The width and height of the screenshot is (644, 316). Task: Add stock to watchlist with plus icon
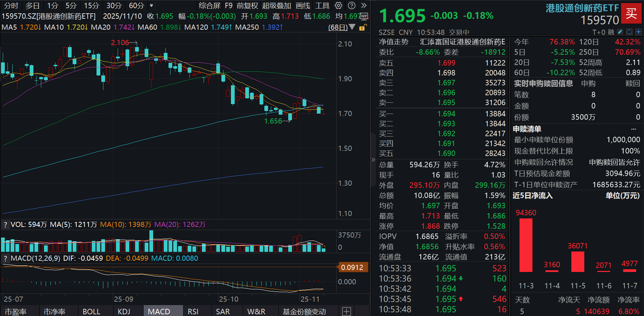tap(639, 31)
